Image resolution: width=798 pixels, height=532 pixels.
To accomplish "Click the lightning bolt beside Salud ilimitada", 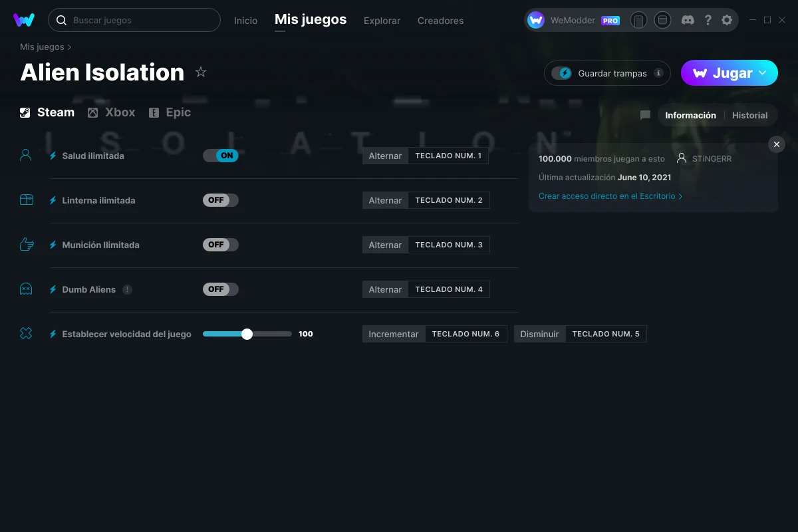I will [x=53, y=156].
